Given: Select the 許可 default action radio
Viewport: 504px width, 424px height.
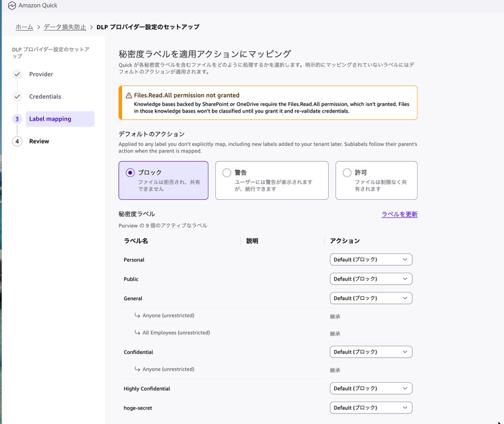Looking at the screenshot, I should pos(347,173).
